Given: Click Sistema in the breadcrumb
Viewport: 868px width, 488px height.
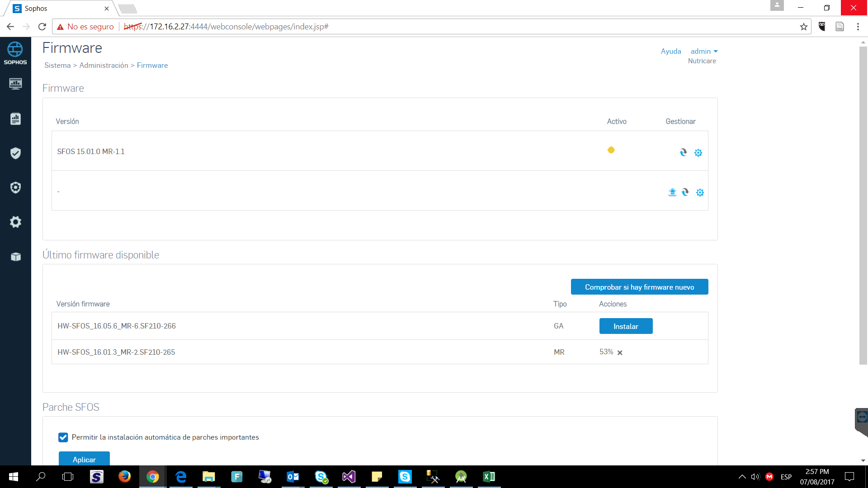Looking at the screenshot, I should pos(57,66).
